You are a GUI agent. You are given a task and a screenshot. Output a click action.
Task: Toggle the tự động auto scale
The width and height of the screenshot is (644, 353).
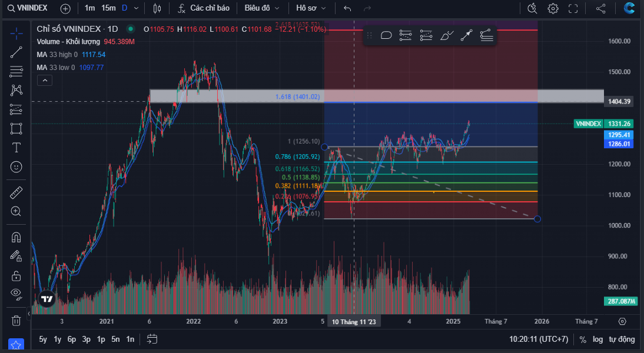click(622, 339)
